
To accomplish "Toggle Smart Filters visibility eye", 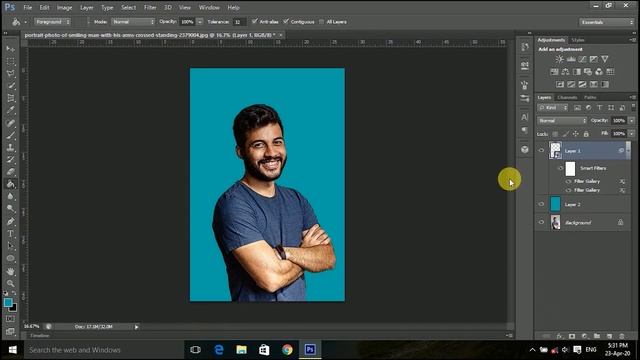I will coord(560,168).
